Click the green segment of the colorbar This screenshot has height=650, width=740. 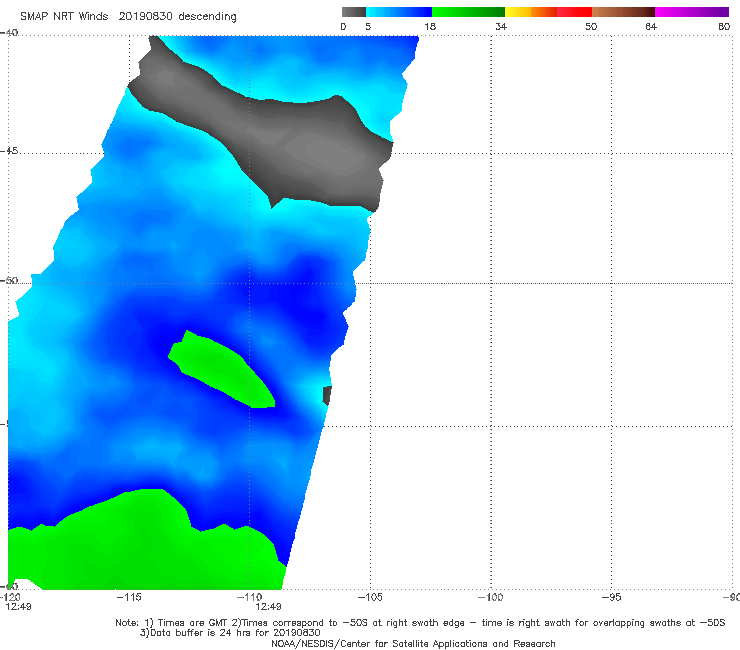coord(468,12)
